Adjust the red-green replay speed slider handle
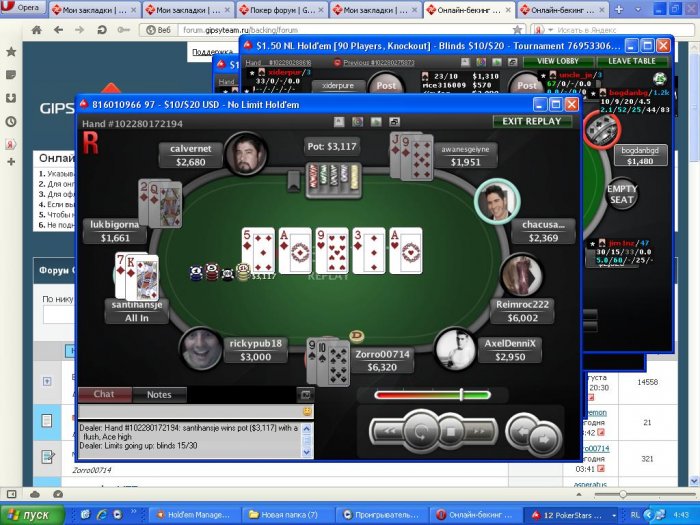 (x=461, y=395)
